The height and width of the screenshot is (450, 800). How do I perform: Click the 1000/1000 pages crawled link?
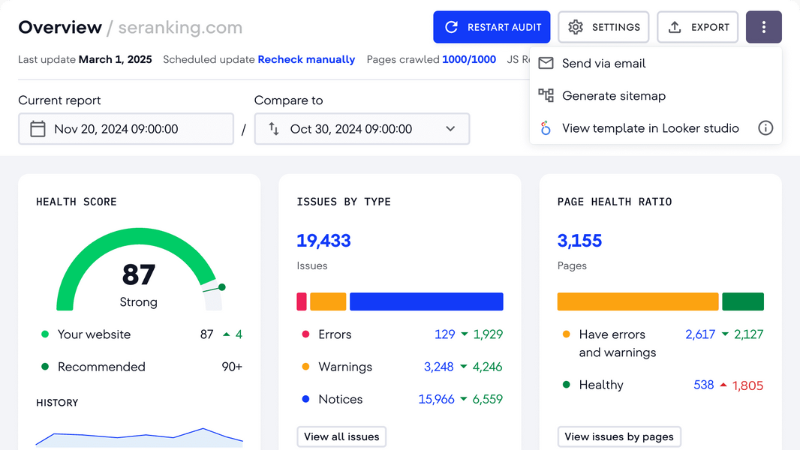click(469, 59)
